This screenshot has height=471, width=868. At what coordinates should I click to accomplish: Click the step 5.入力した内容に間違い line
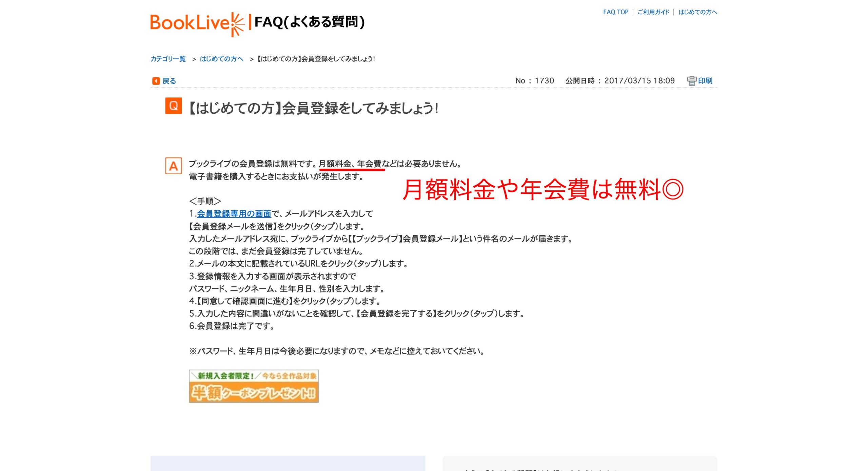point(357,314)
